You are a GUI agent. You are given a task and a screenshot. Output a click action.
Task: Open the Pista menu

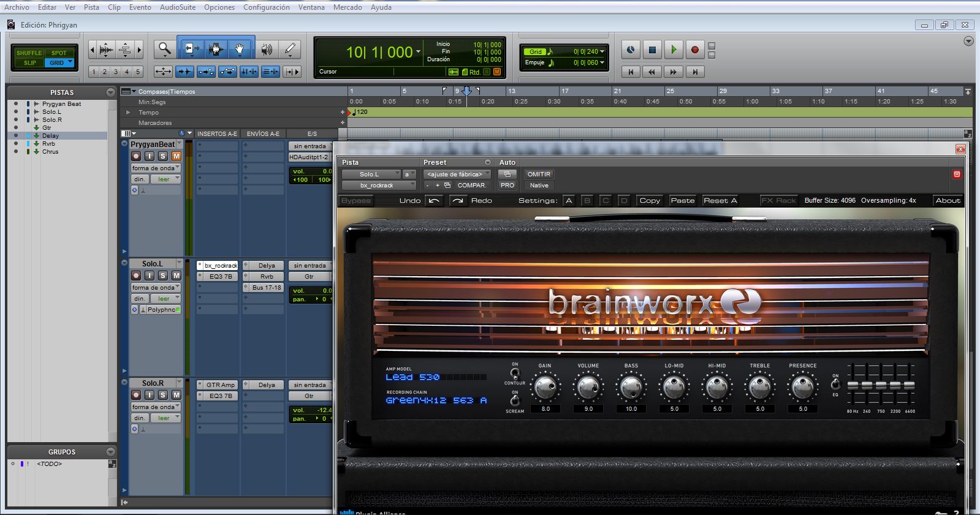tap(91, 7)
